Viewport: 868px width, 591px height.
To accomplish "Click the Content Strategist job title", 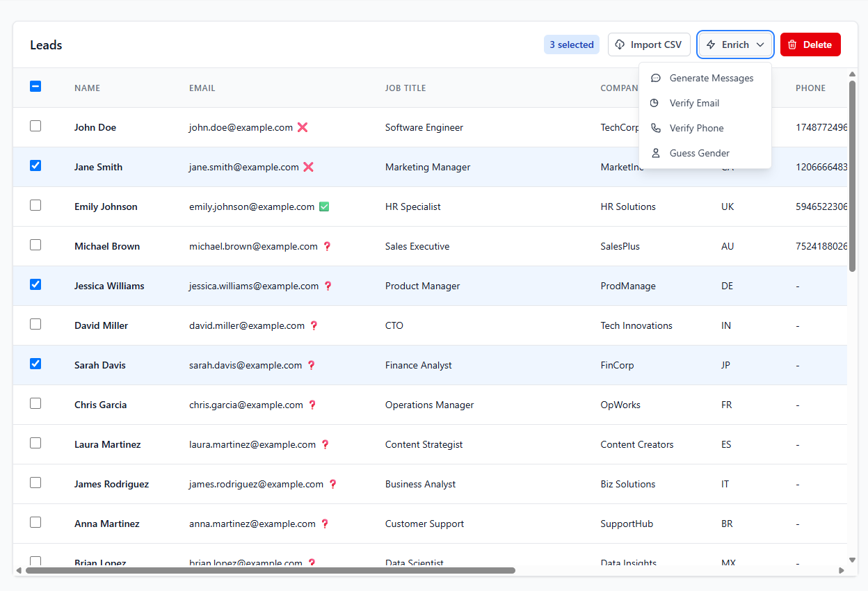I will click(424, 444).
